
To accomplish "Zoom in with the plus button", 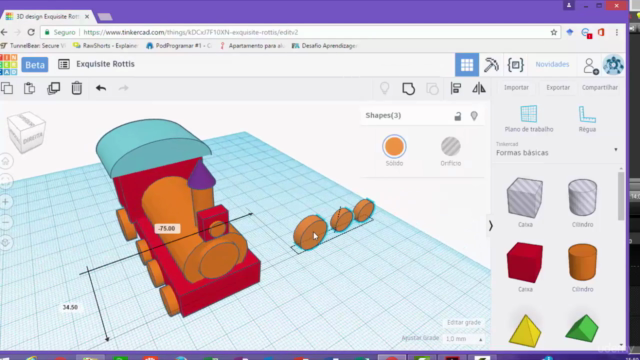I will (x=6, y=202).
